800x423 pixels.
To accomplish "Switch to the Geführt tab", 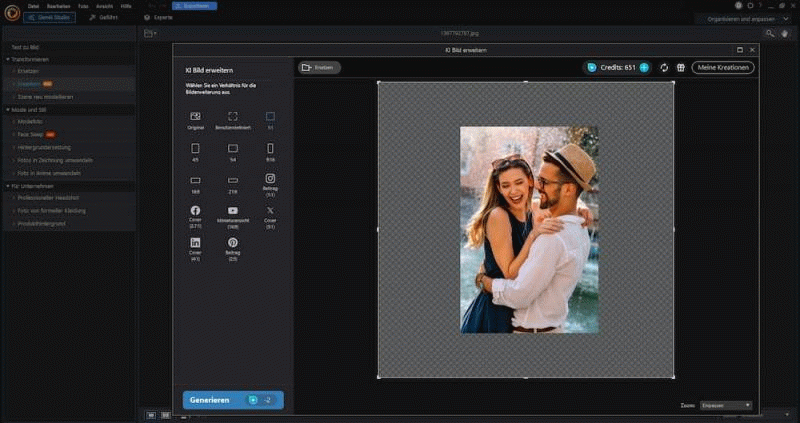I will click(x=104, y=17).
